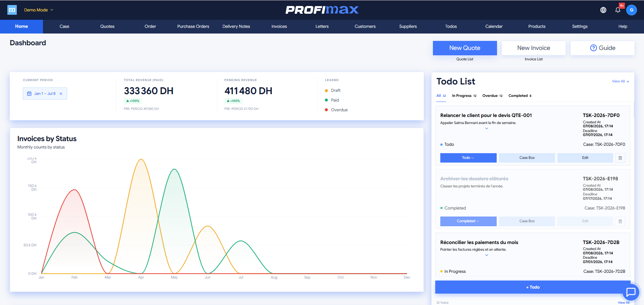Screen dimensions: 644x305
Task: Open the Todos menu
Action: [451, 26]
